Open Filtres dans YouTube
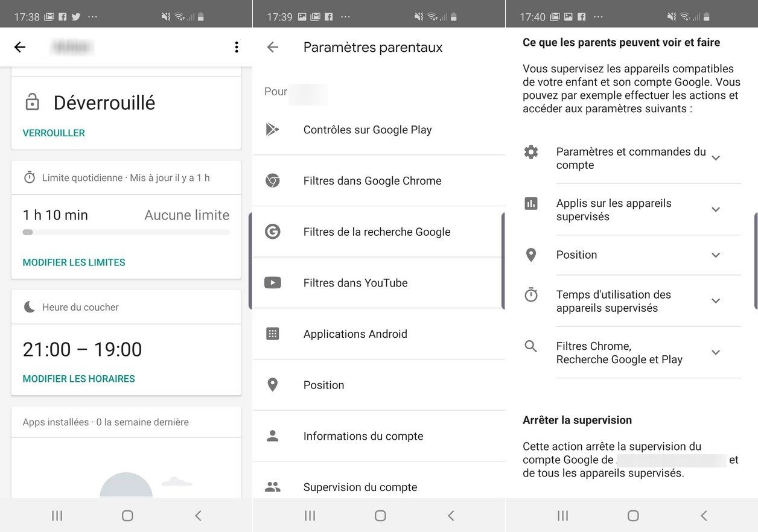 tap(356, 282)
